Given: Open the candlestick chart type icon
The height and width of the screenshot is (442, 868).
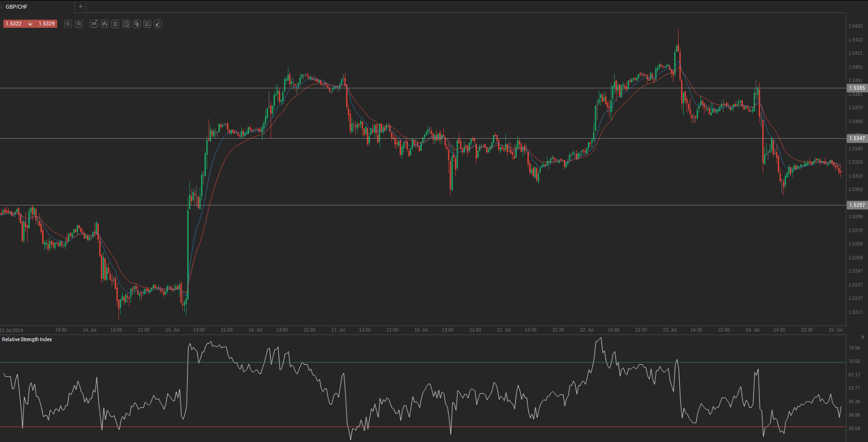Looking at the screenshot, I should tap(105, 24).
